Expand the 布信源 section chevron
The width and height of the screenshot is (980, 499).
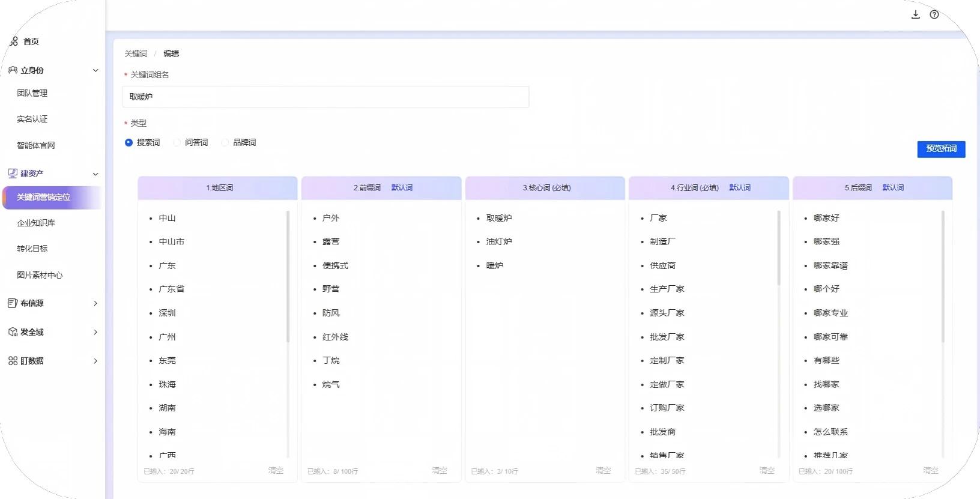click(x=95, y=303)
